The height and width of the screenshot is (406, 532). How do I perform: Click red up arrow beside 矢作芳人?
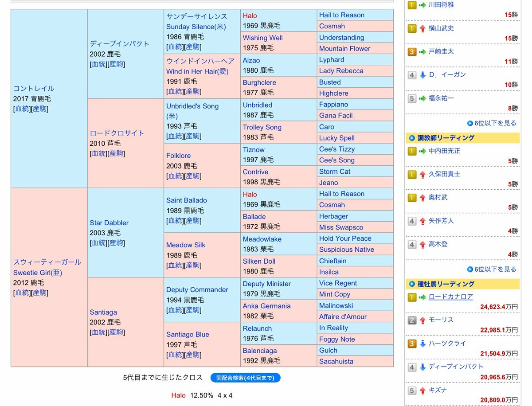422,221
